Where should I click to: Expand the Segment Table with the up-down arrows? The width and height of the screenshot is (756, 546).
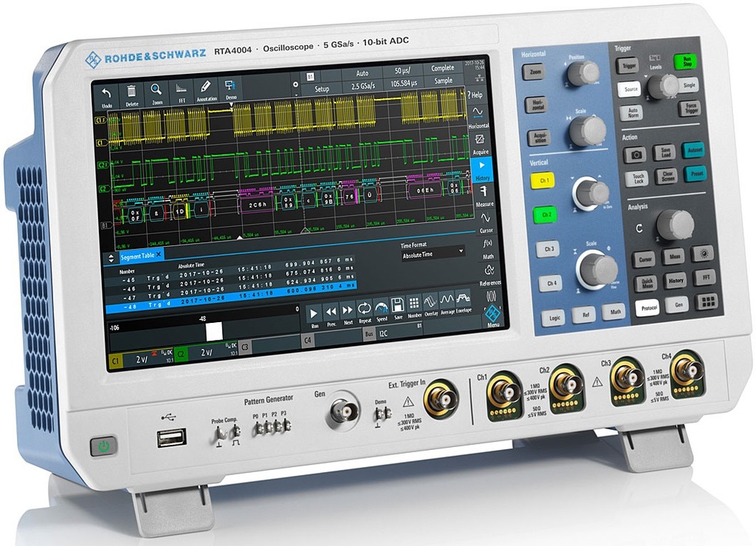[111, 258]
